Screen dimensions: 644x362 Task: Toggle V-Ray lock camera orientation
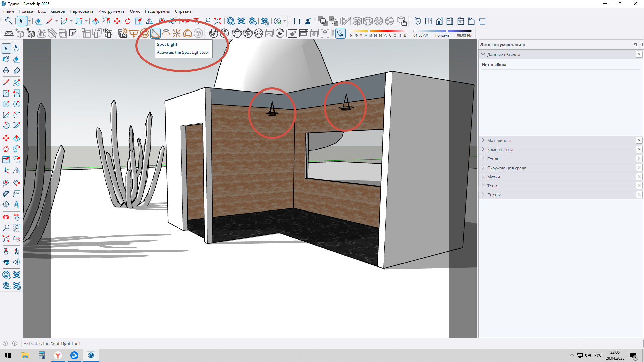(x=325, y=33)
